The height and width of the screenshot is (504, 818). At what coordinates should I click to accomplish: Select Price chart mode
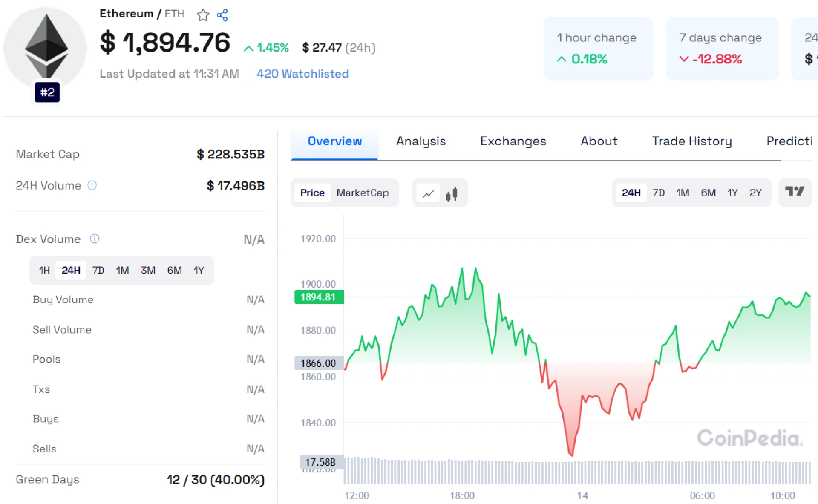coord(312,193)
